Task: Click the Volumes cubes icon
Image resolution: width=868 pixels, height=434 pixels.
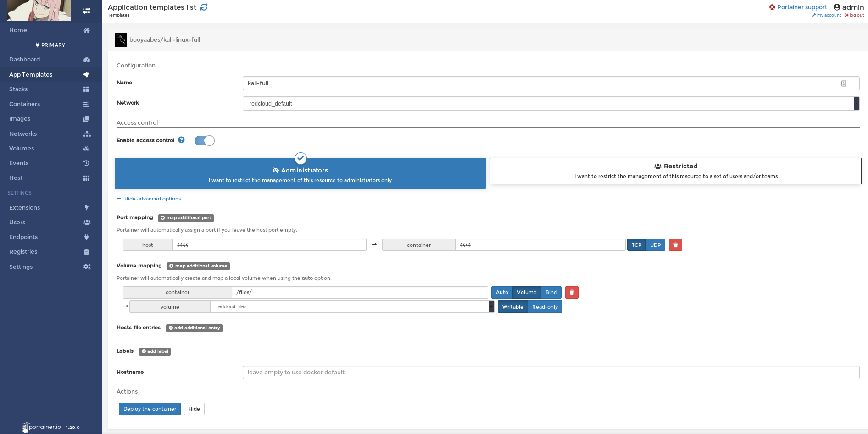Action: (x=86, y=148)
